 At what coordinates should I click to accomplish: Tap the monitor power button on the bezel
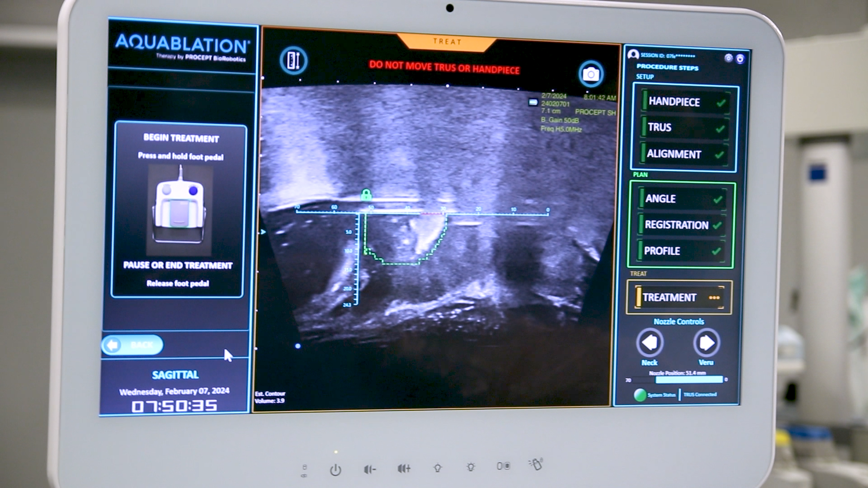point(335,470)
